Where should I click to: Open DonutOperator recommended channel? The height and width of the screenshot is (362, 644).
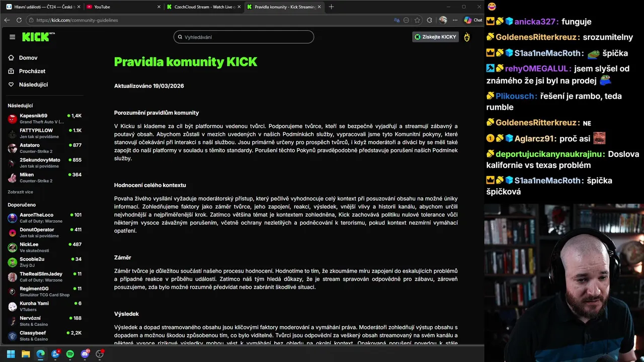pyautogui.click(x=44, y=232)
